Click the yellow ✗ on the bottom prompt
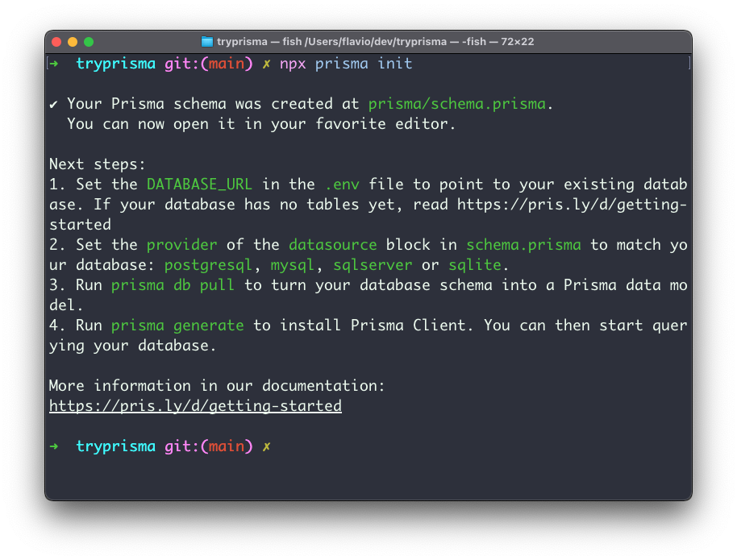Image resolution: width=737 pixels, height=560 pixels. 267,446
